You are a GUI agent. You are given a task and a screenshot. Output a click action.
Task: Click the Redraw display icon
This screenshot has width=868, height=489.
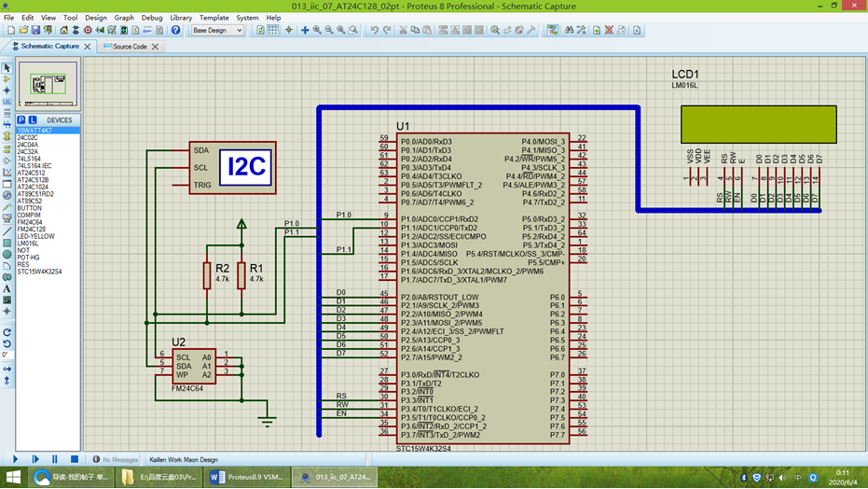click(260, 30)
